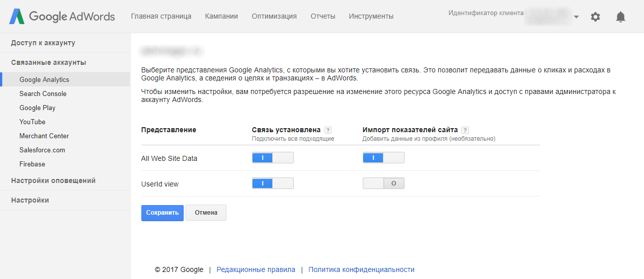Toggle site metrics import for All Web Site Data
The width and height of the screenshot is (644, 279).
[x=383, y=158]
